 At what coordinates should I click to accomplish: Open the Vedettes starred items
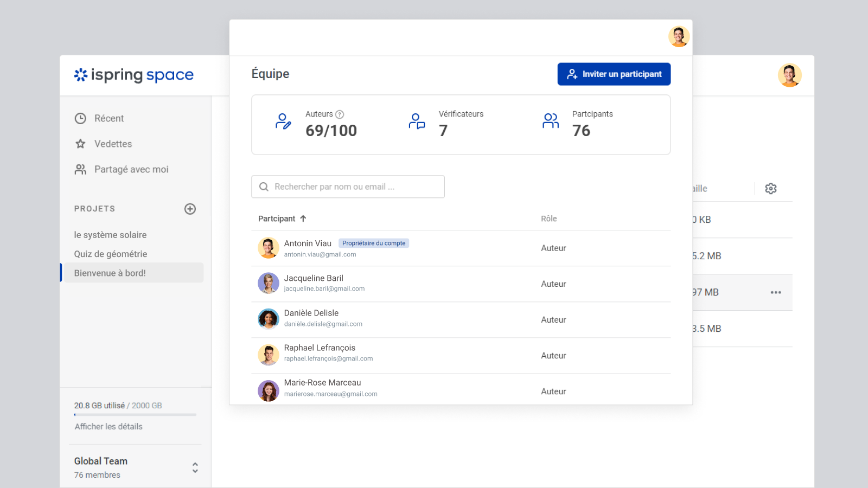tap(113, 144)
